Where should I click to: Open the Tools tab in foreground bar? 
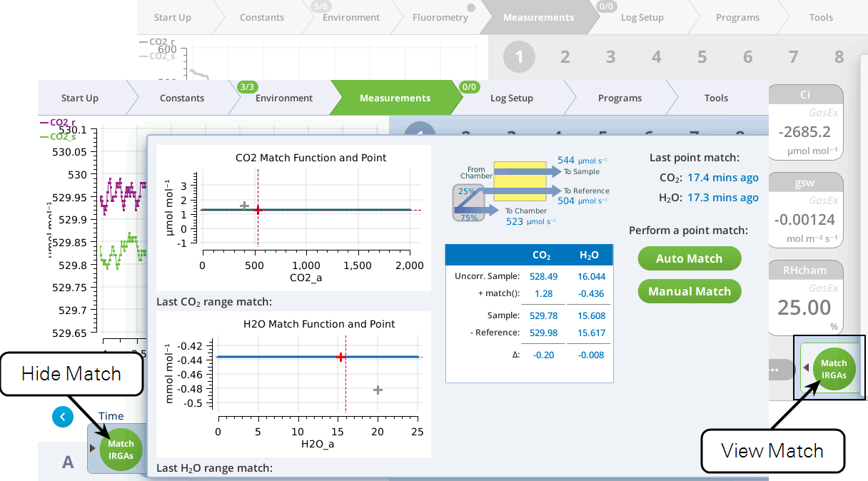click(x=716, y=98)
